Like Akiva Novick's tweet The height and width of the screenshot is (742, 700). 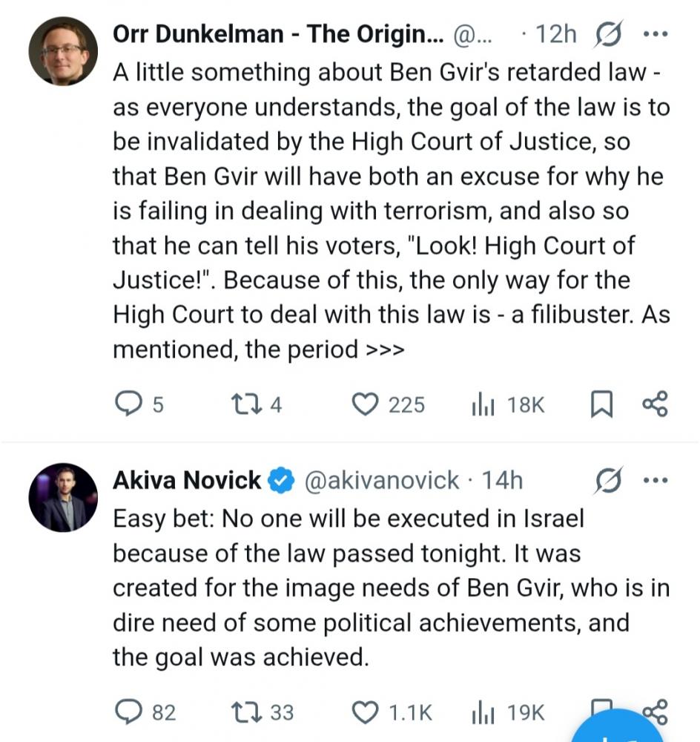click(x=365, y=712)
